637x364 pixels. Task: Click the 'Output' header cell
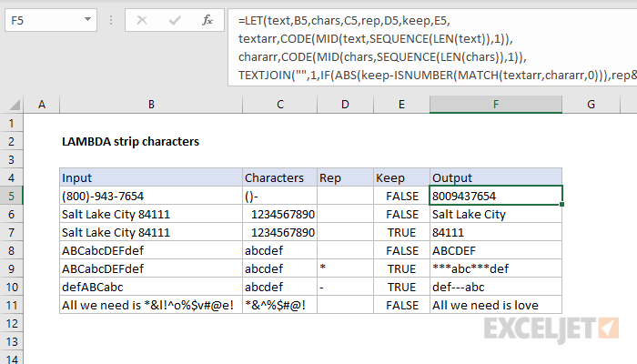click(x=496, y=177)
